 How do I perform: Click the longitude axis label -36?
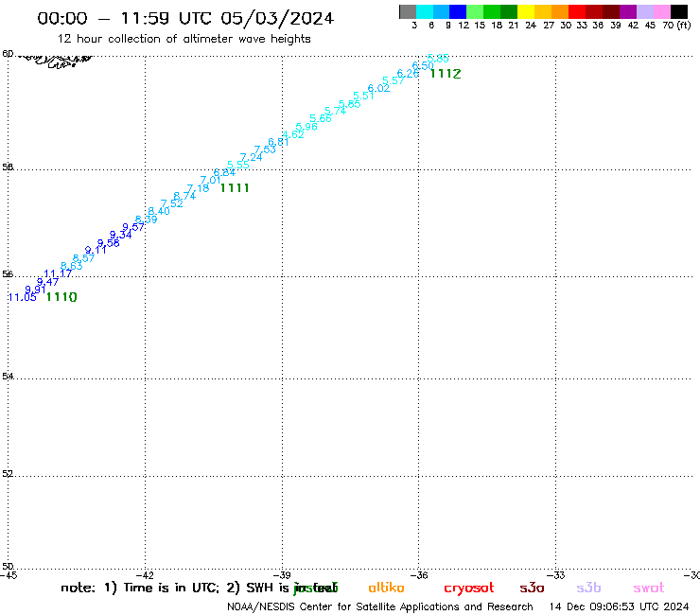point(419,575)
